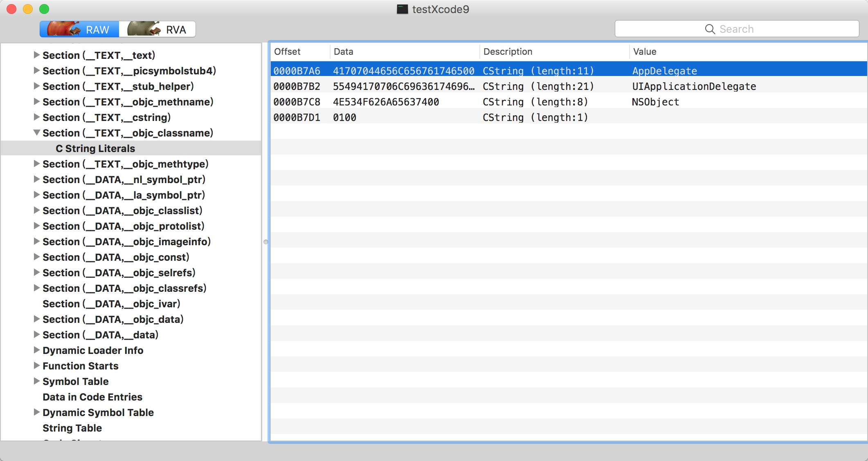Click data cell 4E534F626A65637400
The image size is (868, 461).
tap(386, 102)
